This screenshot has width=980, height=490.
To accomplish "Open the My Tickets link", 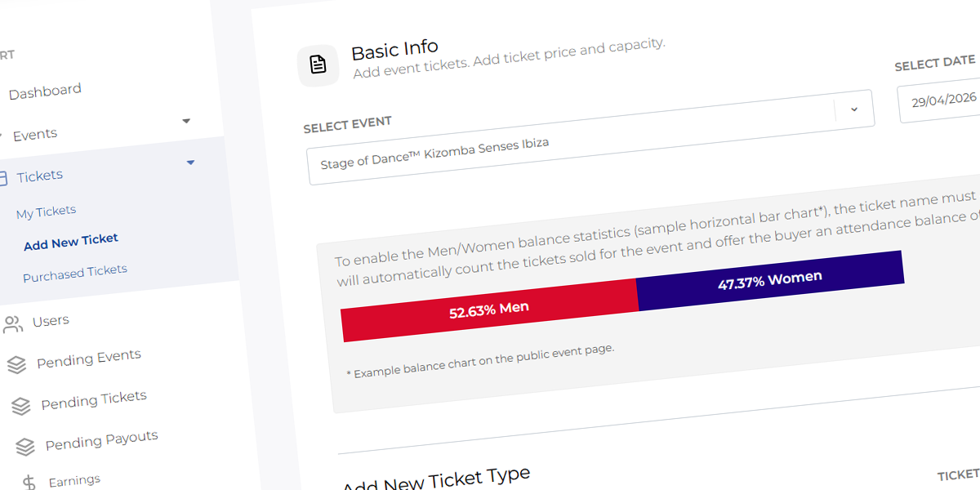I will 46,212.
